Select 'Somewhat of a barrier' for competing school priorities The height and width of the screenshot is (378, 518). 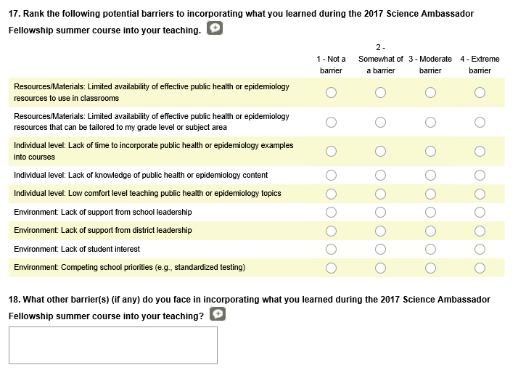pyautogui.click(x=380, y=268)
